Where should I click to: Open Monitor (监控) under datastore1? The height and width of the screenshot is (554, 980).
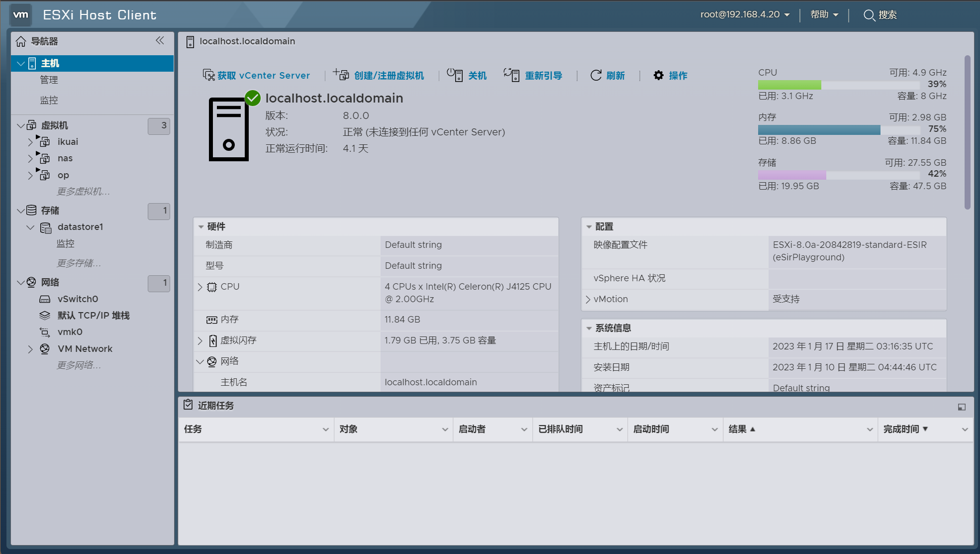click(x=65, y=243)
